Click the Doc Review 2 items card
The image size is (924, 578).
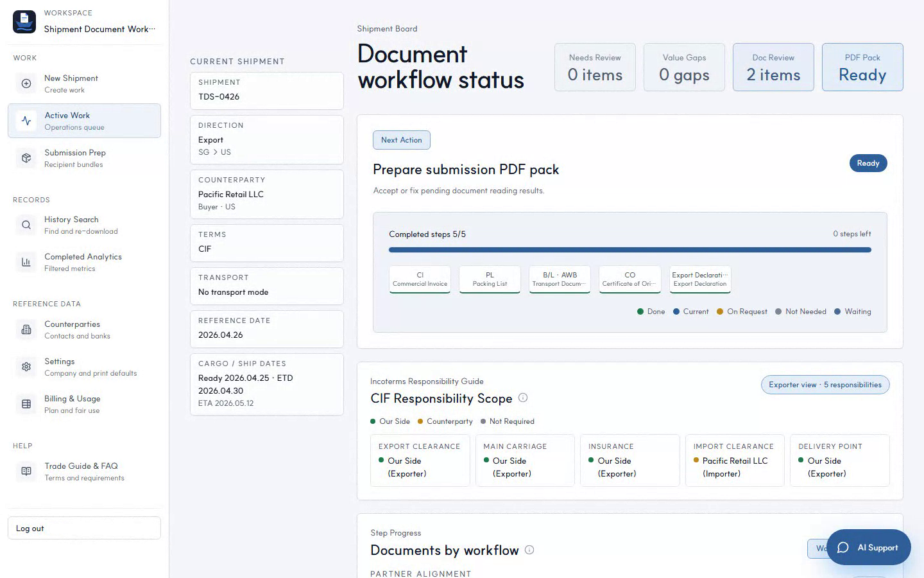click(773, 67)
